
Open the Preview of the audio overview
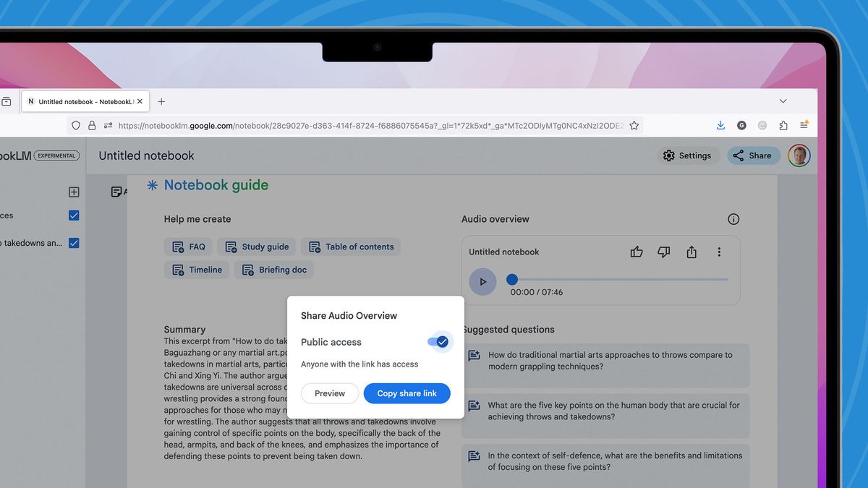pyautogui.click(x=330, y=393)
